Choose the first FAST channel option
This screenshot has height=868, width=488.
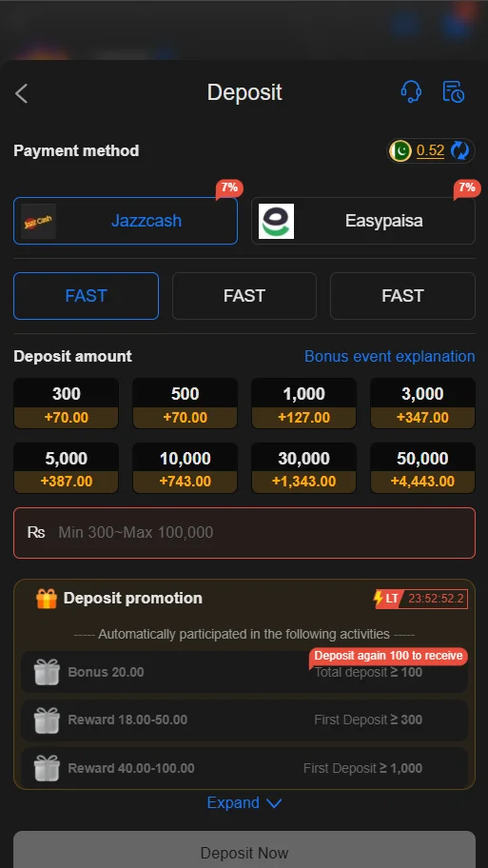86,296
